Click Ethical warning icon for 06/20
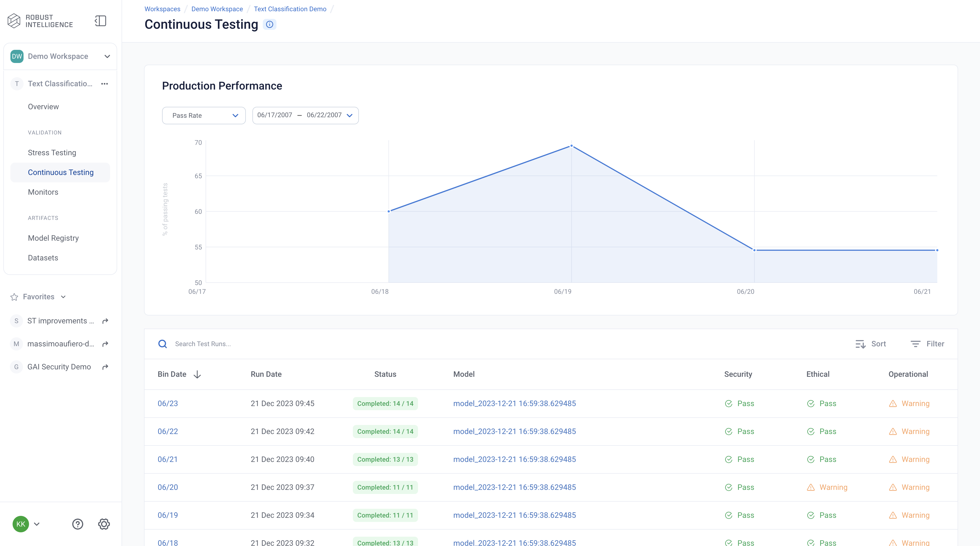 point(810,487)
